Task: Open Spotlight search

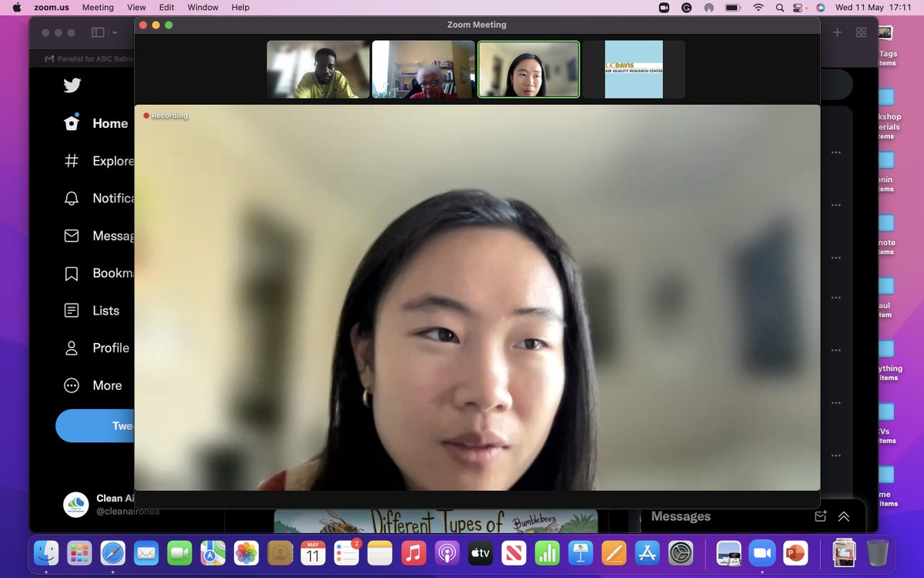Action: coord(780,7)
